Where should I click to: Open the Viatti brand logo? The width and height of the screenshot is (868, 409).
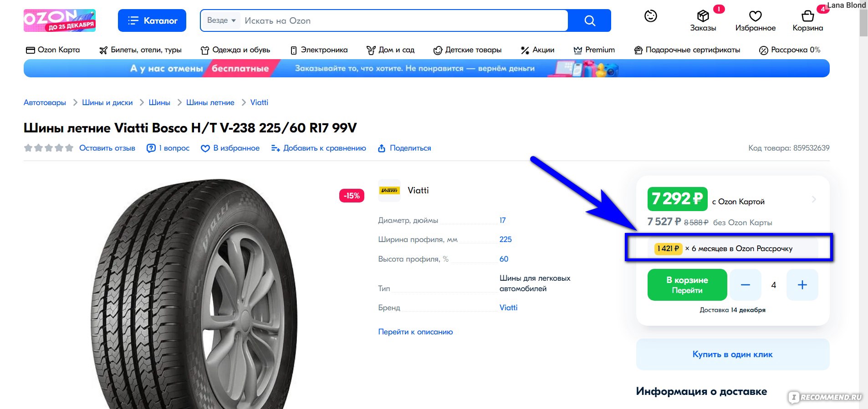(389, 191)
